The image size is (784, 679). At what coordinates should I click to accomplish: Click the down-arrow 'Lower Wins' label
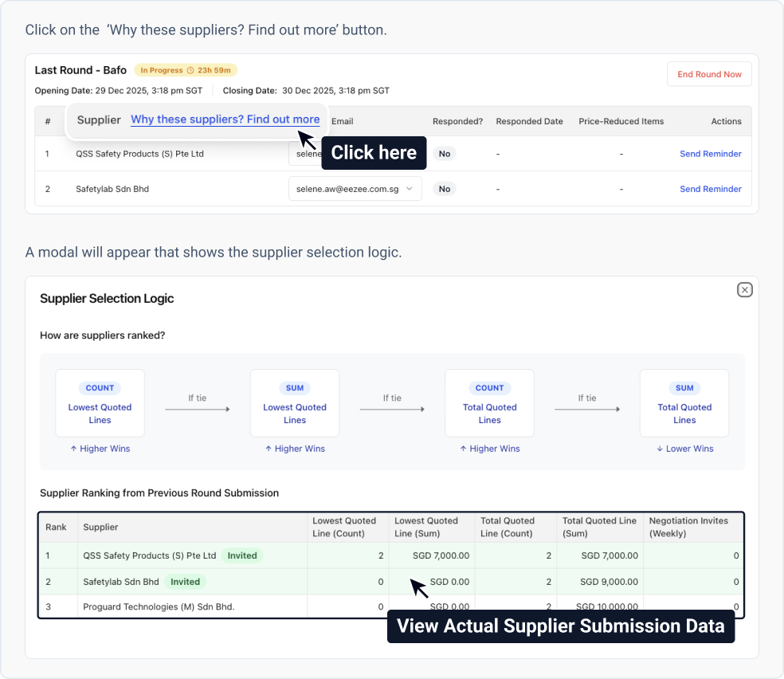[684, 449]
